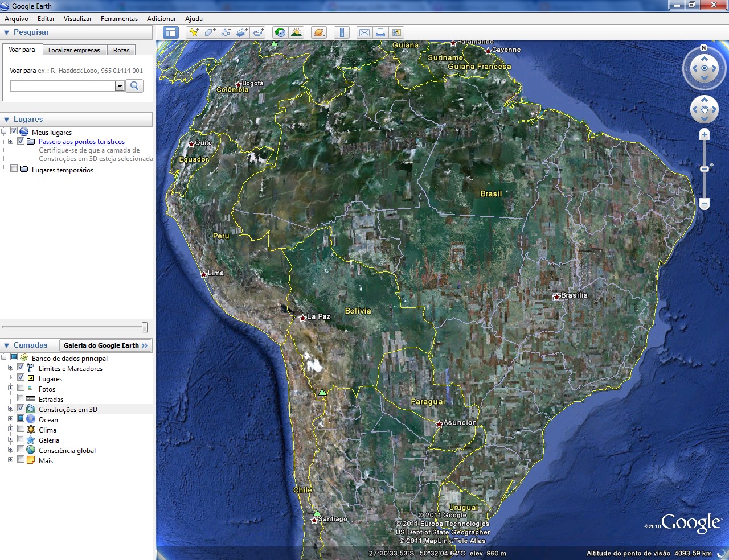This screenshot has height=560, width=729.
Task: Hide the sidebar panel
Action: pos(170,32)
